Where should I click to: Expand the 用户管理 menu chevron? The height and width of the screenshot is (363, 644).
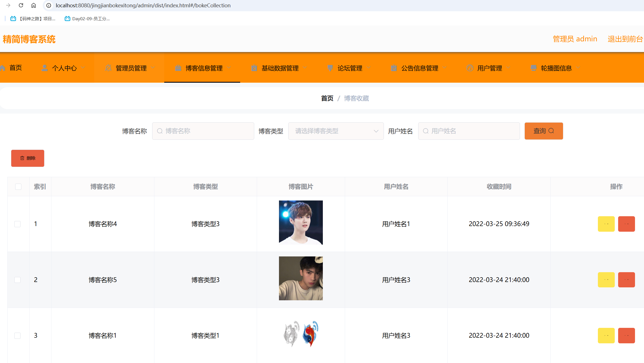coord(508,67)
